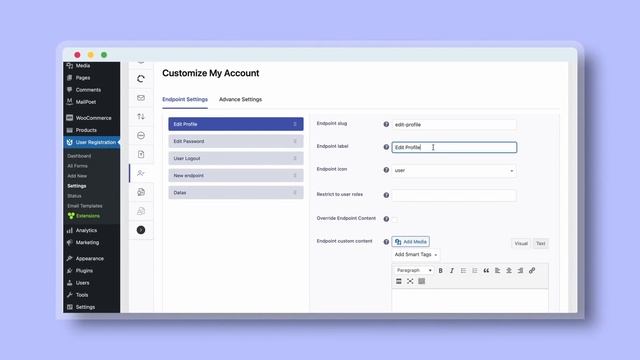Click the stacked pages settings icon

point(141,211)
